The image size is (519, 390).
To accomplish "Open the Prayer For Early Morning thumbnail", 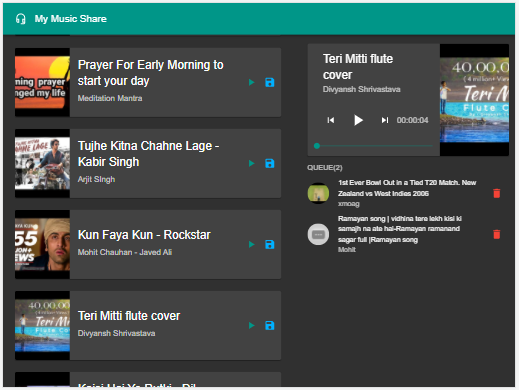I will coord(42,82).
